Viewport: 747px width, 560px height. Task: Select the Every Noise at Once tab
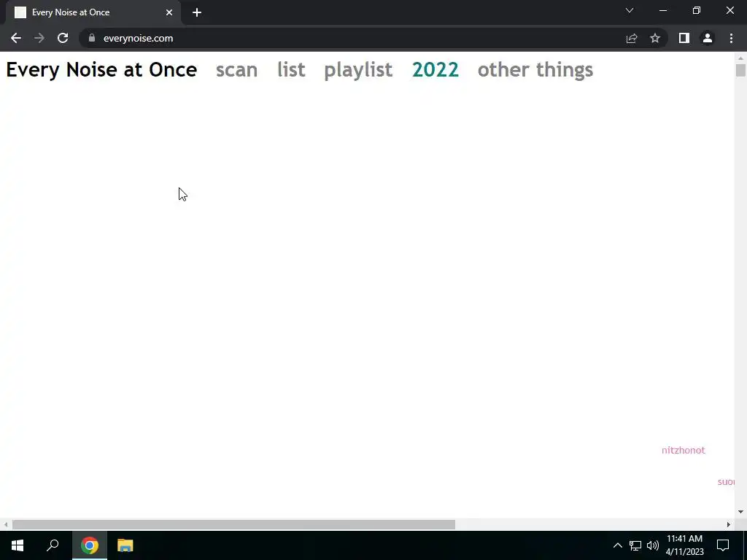(93, 12)
